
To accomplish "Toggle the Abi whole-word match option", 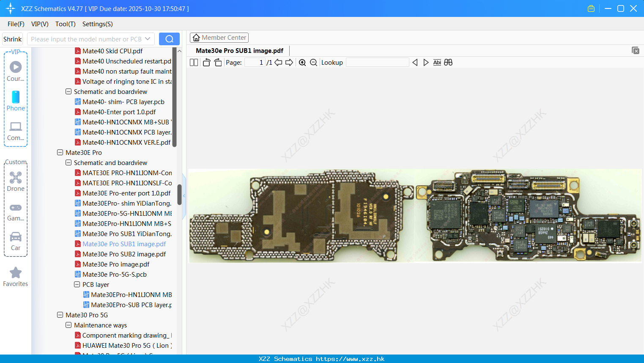I will [437, 62].
